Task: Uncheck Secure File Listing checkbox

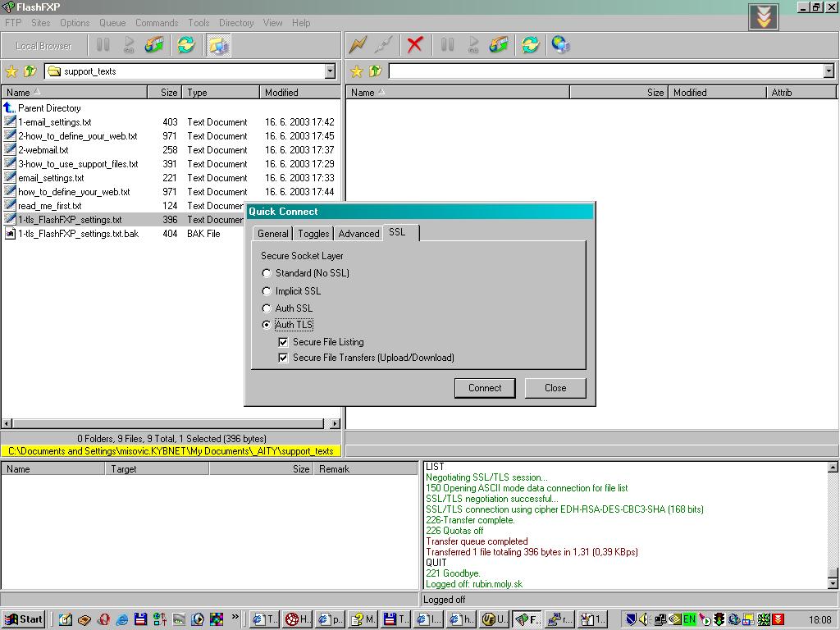Action: pyautogui.click(x=283, y=342)
